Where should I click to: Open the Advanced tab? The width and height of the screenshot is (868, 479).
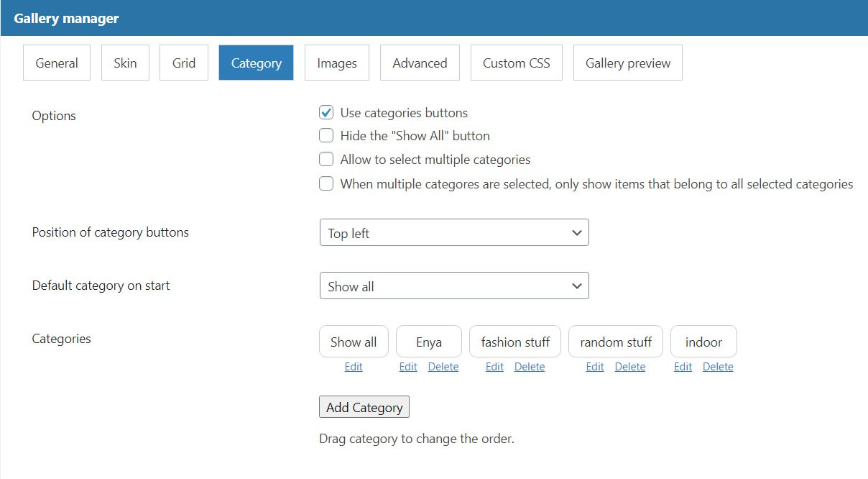(x=420, y=63)
